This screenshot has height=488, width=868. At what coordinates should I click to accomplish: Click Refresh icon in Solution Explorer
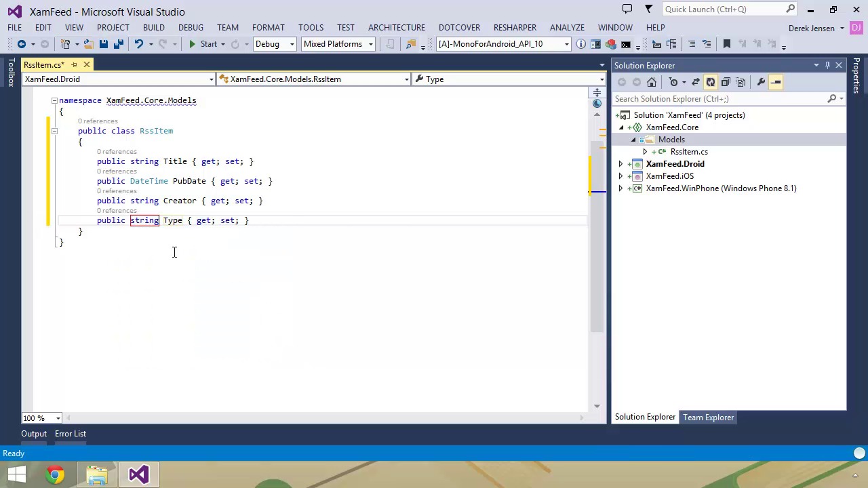click(711, 82)
